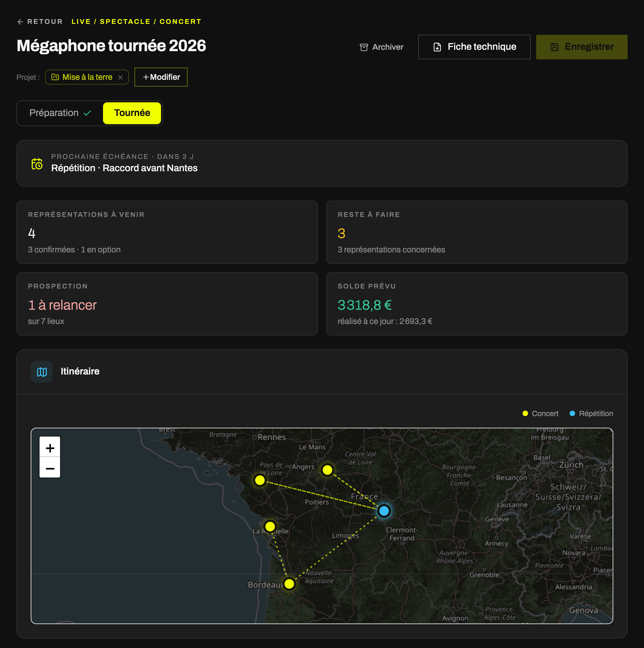The height and width of the screenshot is (648, 644).
Task: Click the Modifier project button
Action: (x=161, y=77)
